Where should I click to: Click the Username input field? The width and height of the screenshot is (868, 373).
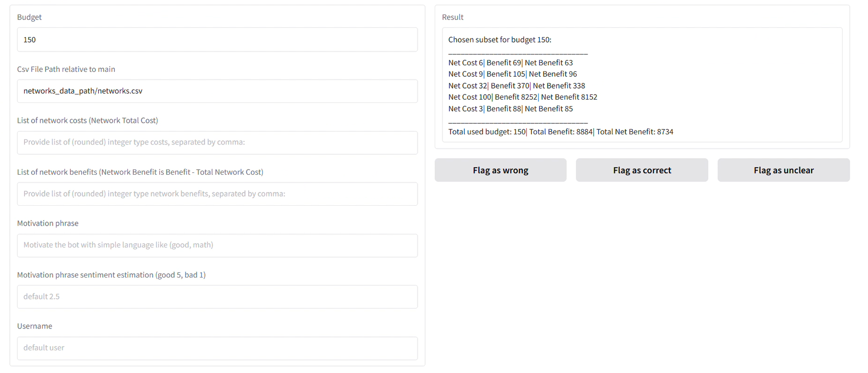217,348
